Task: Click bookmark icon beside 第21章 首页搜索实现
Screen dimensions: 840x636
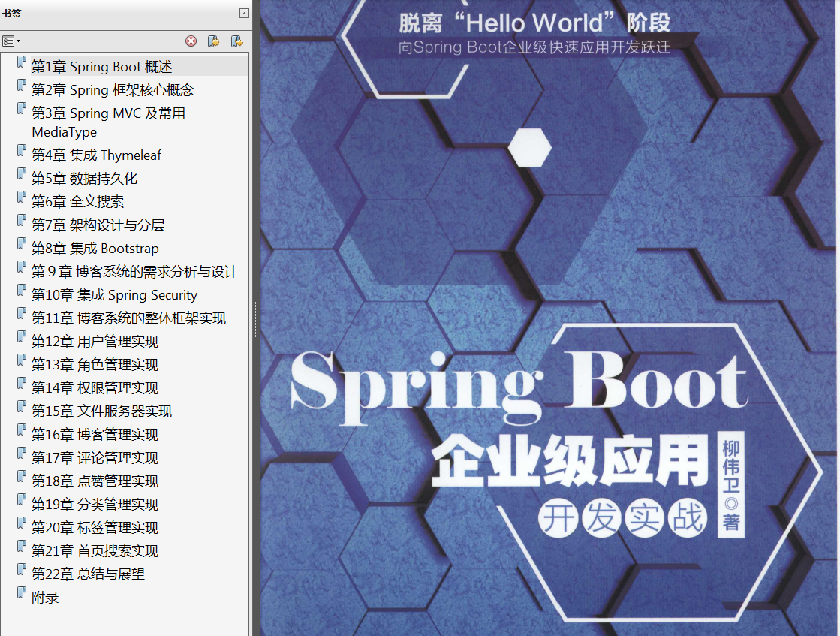Action: [x=22, y=547]
